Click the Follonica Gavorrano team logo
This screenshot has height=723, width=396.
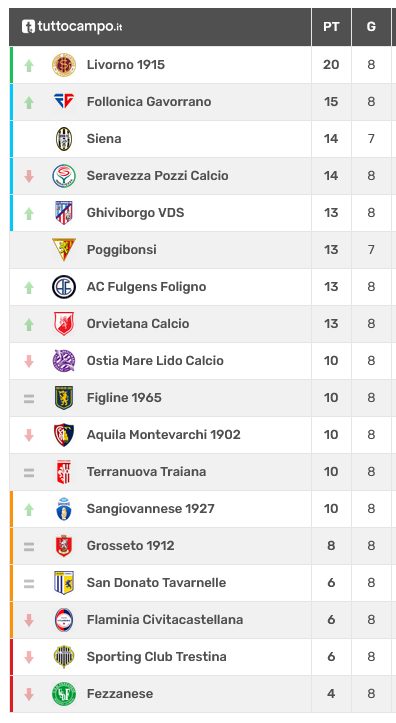point(64,101)
